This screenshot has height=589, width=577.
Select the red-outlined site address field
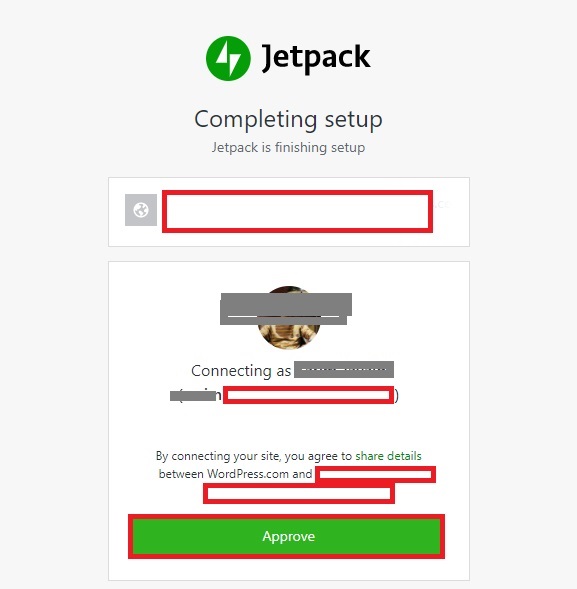point(298,211)
